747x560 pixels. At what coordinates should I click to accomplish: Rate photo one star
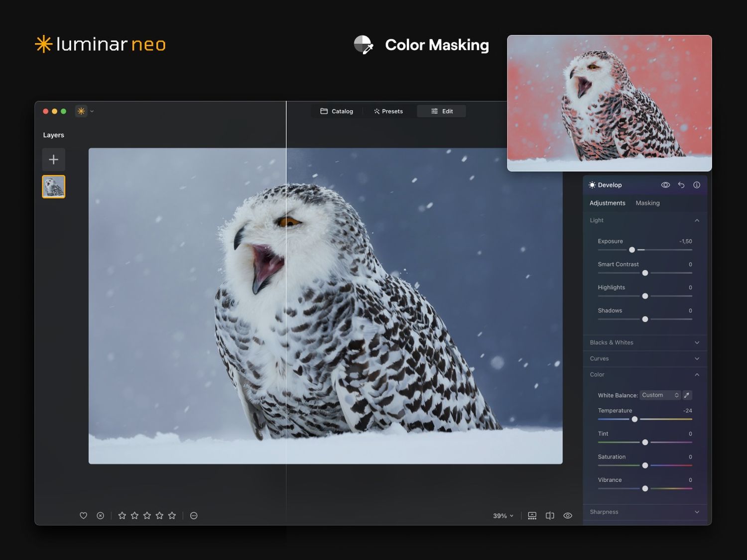[x=122, y=516]
